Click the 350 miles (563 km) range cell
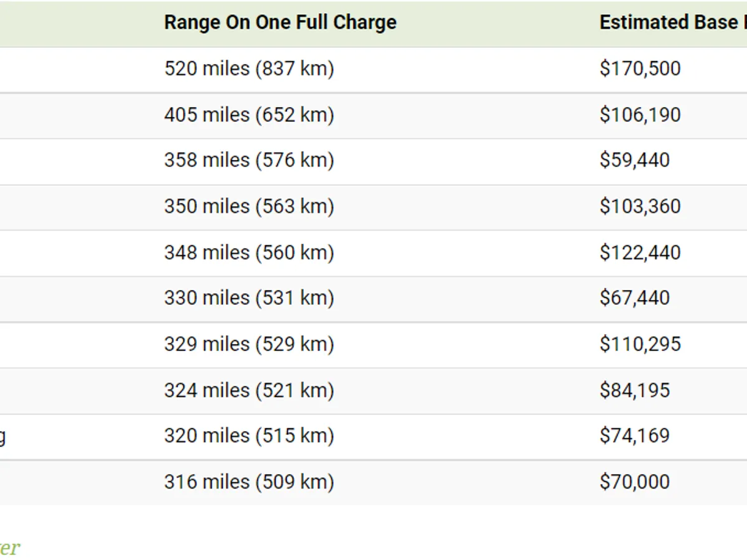 tap(249, 207)
